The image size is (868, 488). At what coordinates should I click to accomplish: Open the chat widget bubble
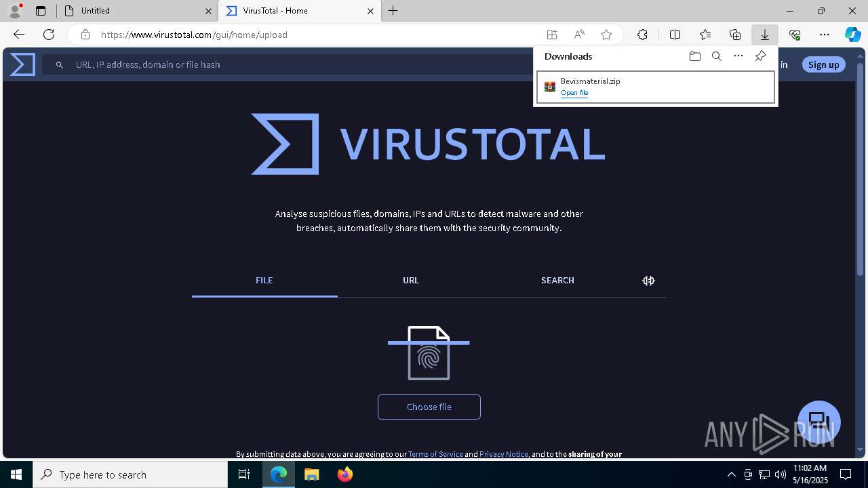coord(819,422)
